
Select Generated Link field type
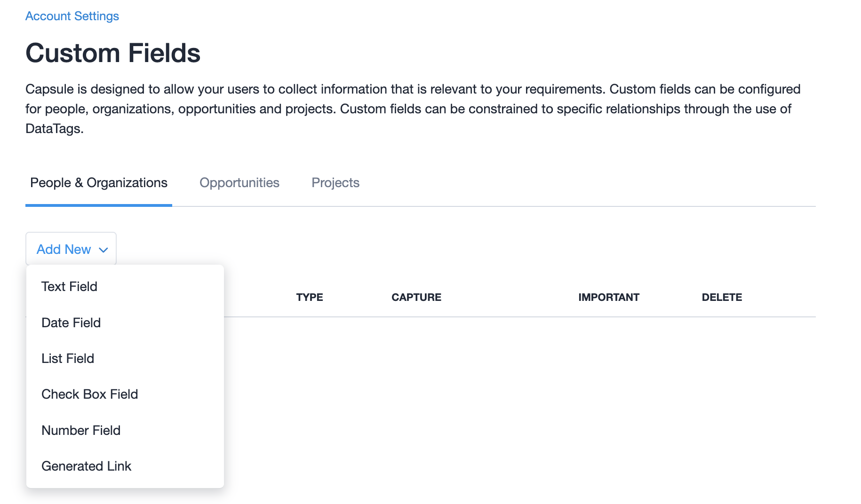pyautogui.click(x=86, y=466)
